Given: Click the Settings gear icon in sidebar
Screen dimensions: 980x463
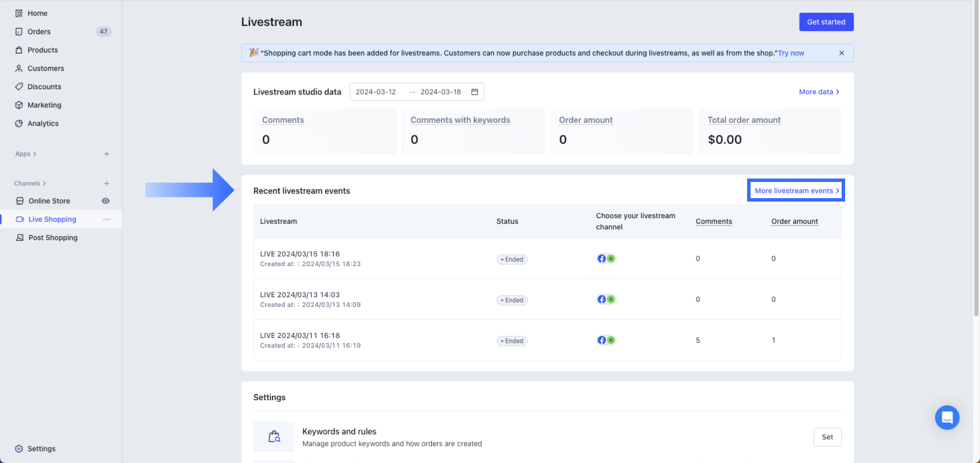Looking at the screenshot, I should [x=19, y=449].
